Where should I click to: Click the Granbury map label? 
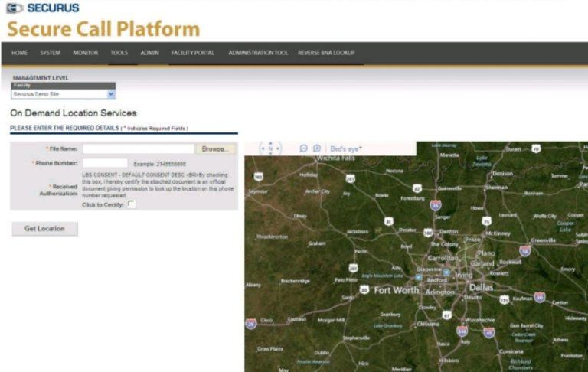click(x=390, y=315)
